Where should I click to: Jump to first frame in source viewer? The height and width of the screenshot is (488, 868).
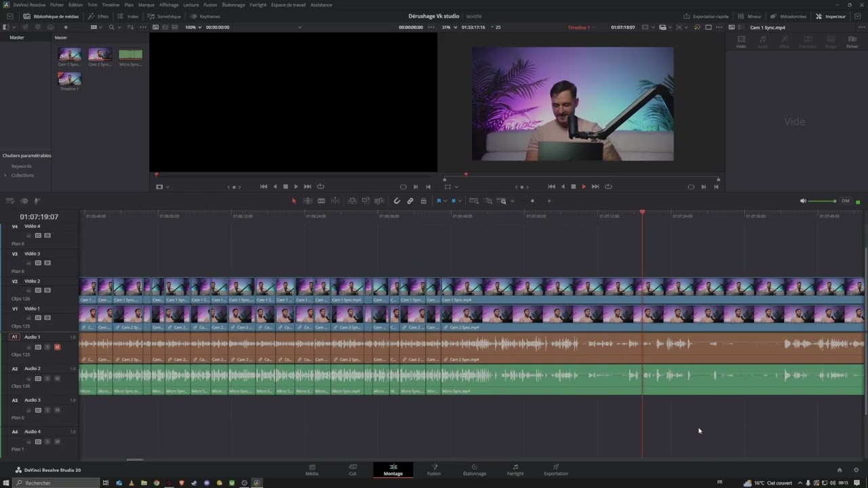pyautogui.click(x=264, y=186)
